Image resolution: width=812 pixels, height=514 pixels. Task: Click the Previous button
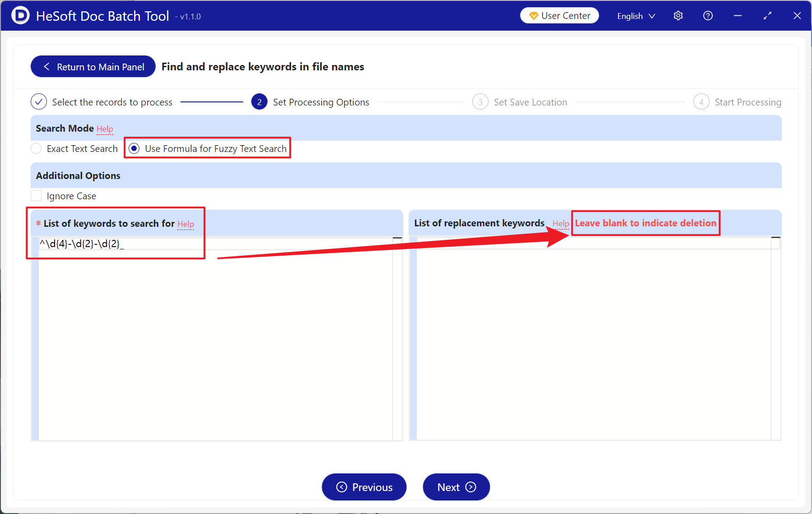click(x=364, y=487)
